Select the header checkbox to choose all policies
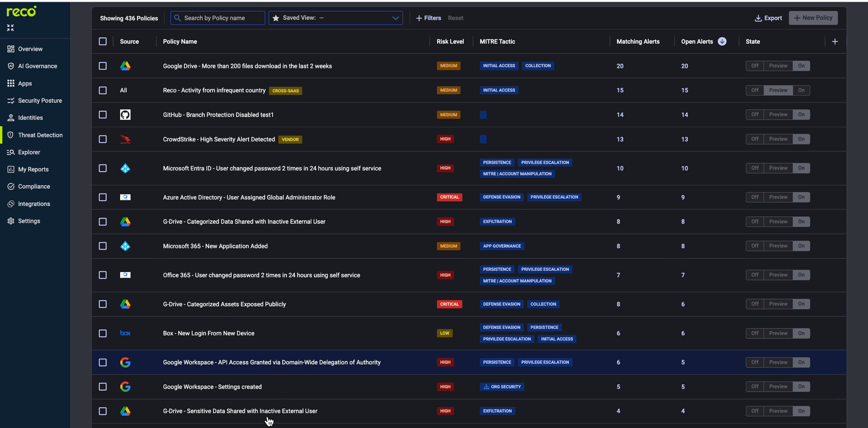 point(103,41)
